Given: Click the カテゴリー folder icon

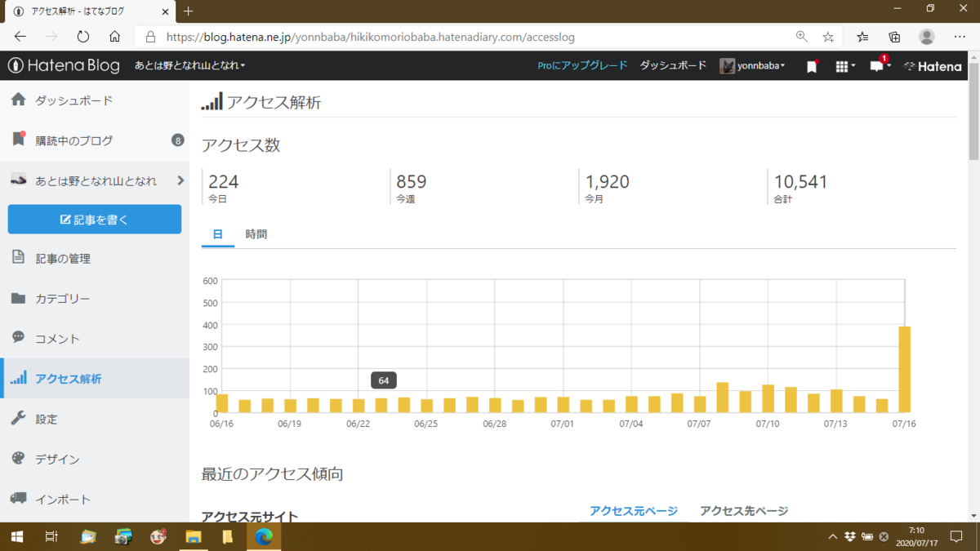Looking at the screenshot, I should click(19, 298).
